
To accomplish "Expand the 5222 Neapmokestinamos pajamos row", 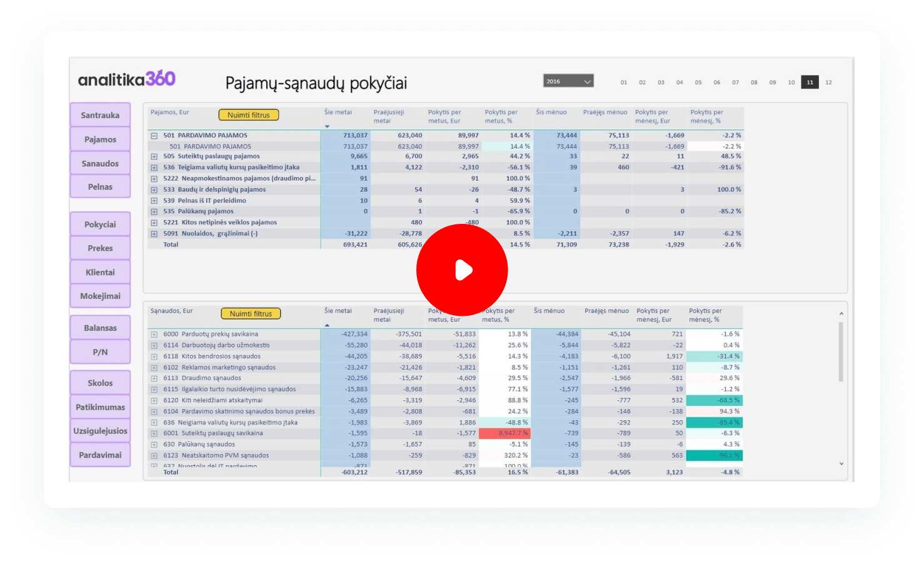I will click(x=154, y=179).
